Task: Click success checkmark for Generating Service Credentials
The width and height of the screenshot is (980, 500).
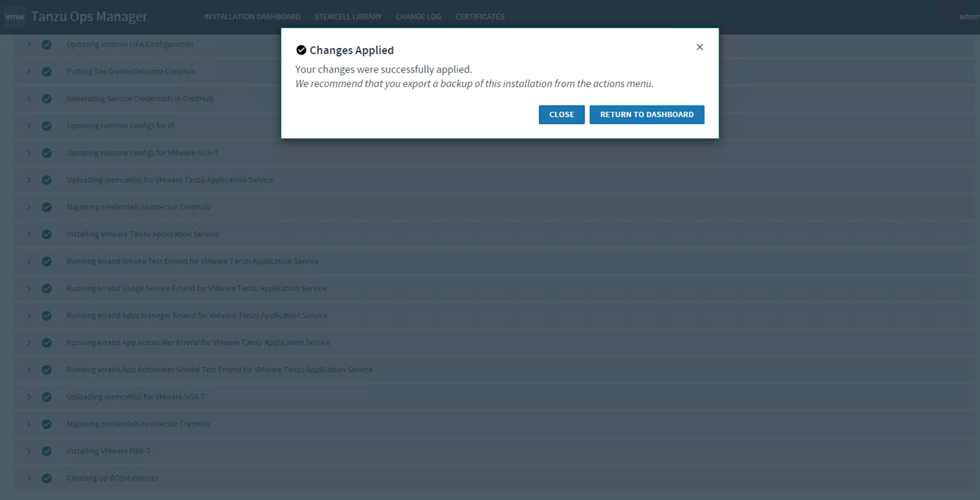Action: pyautogui.click(x=47, y=99)
